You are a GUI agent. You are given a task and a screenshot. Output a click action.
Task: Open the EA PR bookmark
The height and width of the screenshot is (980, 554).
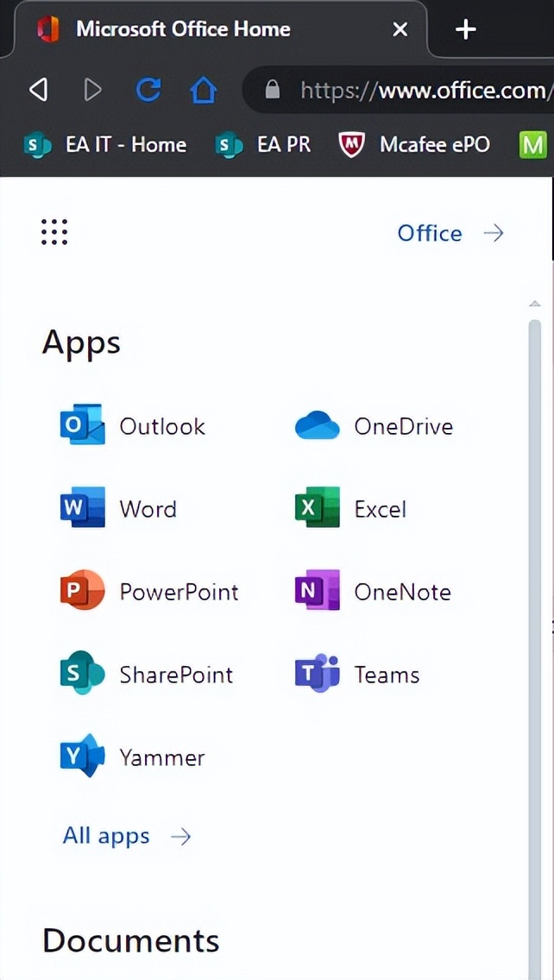262,145
